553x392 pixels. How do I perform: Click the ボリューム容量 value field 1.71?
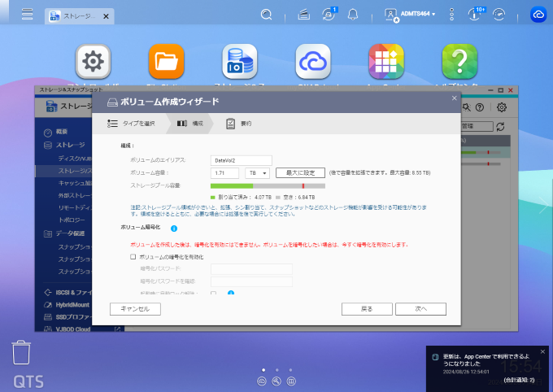[224, 173]
